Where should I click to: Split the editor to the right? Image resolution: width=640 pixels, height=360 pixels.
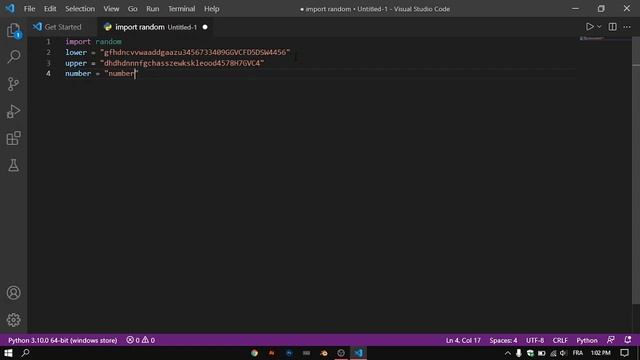tap(613, 27)
